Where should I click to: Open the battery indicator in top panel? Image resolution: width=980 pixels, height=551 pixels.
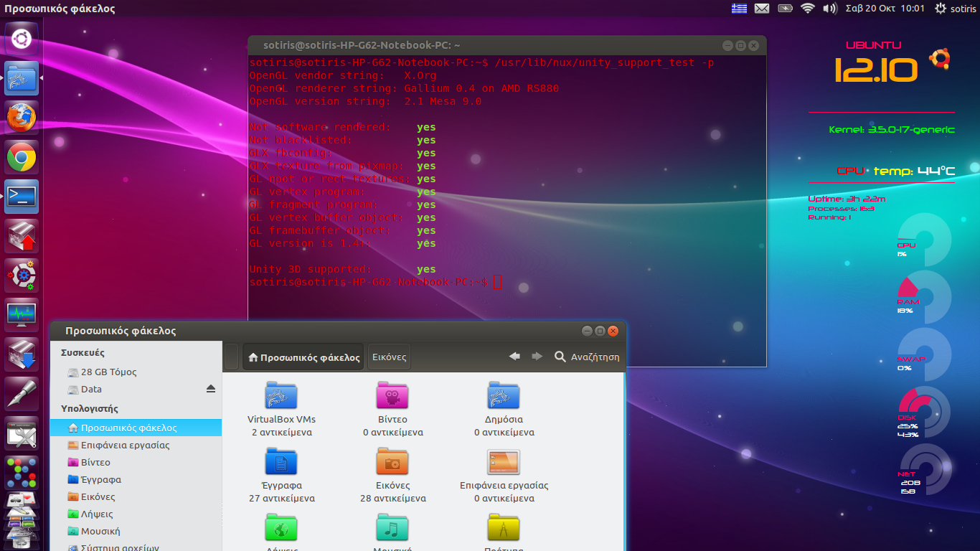coord(785,9)
